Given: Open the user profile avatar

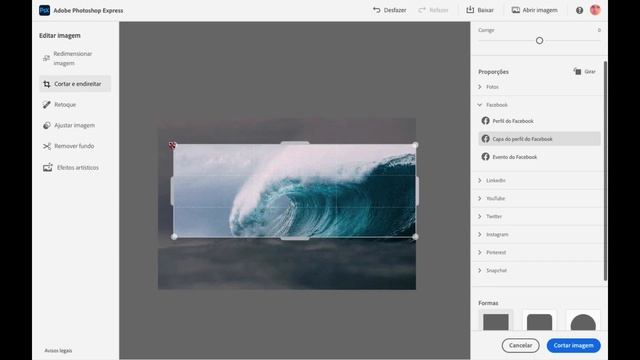Looking at the screenshot, I should (595, 10).
